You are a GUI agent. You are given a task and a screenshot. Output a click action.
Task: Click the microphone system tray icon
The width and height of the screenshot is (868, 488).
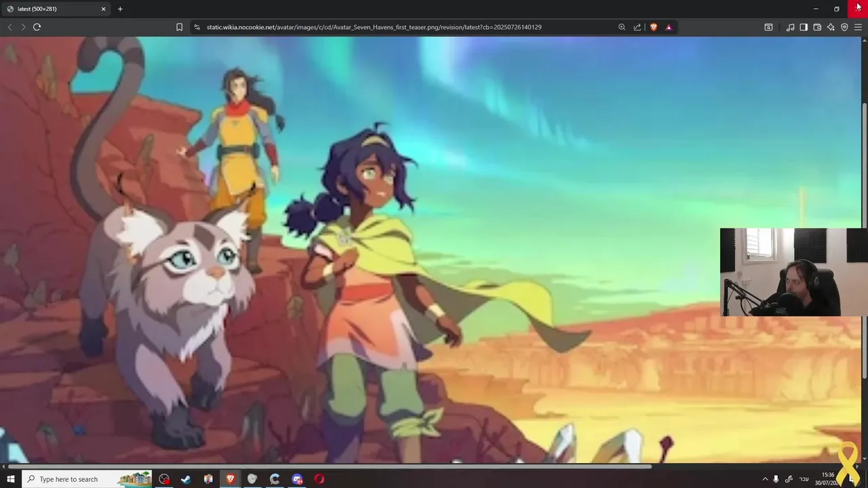(776, 479)
